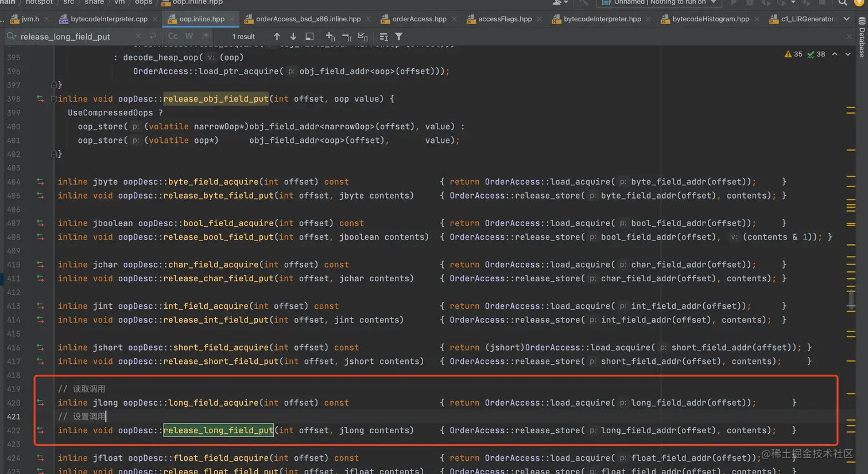
Task: Unselect occurrence icon in find bar
Action: point(347,36)
